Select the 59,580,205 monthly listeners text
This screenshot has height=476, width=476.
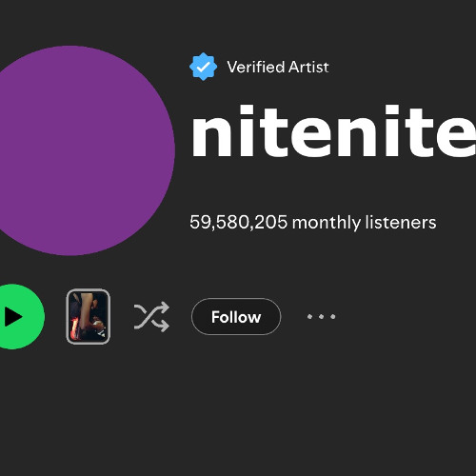[313, 222]
